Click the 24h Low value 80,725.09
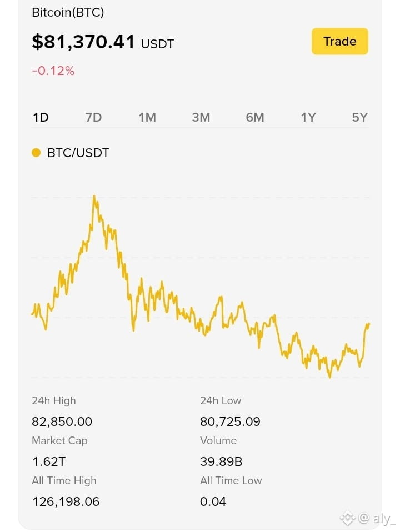The width and height of the screenshot is (400, 532). [230, 421]
